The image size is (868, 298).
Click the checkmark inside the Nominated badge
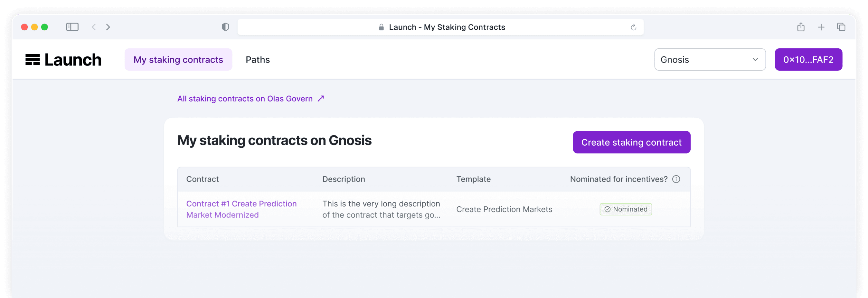[x=608, y=209]
